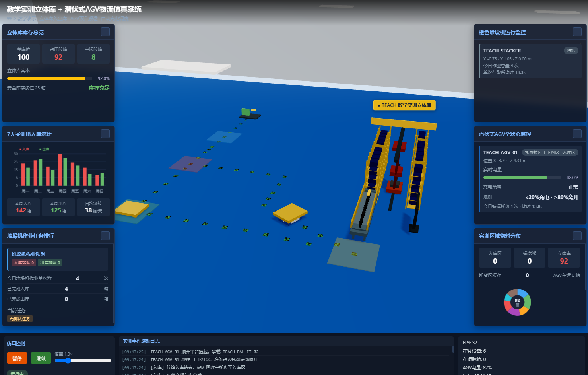Click the 周一 axis label in chart
The image size is (588, 375).
pyautogui.click(x=25, y=191)
